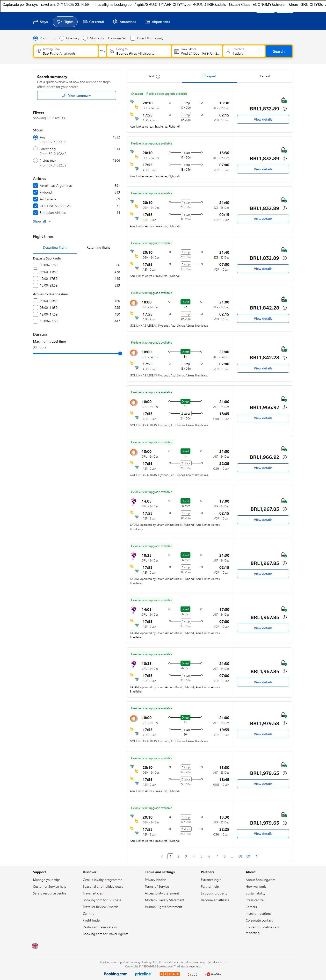Switch to the Fastest sorting tab
Screen dimensions: 326x980
265,76
